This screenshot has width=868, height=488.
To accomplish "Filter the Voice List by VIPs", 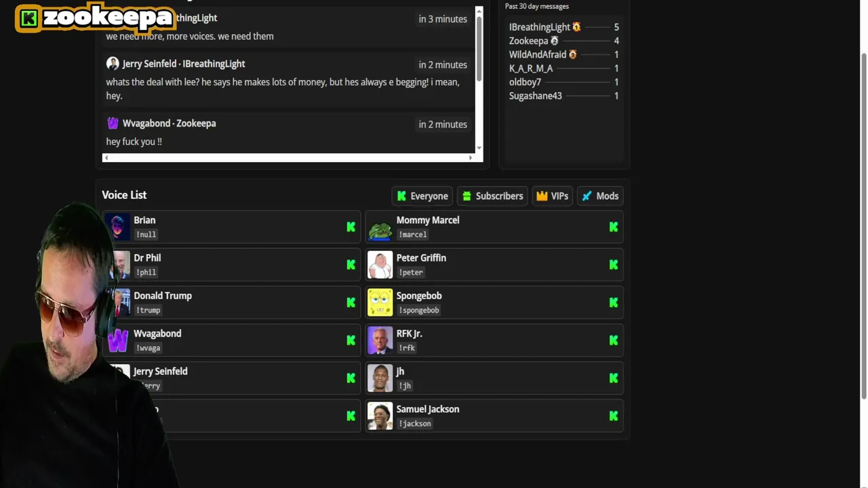I will pyautogui.click(x=553, y=196).
